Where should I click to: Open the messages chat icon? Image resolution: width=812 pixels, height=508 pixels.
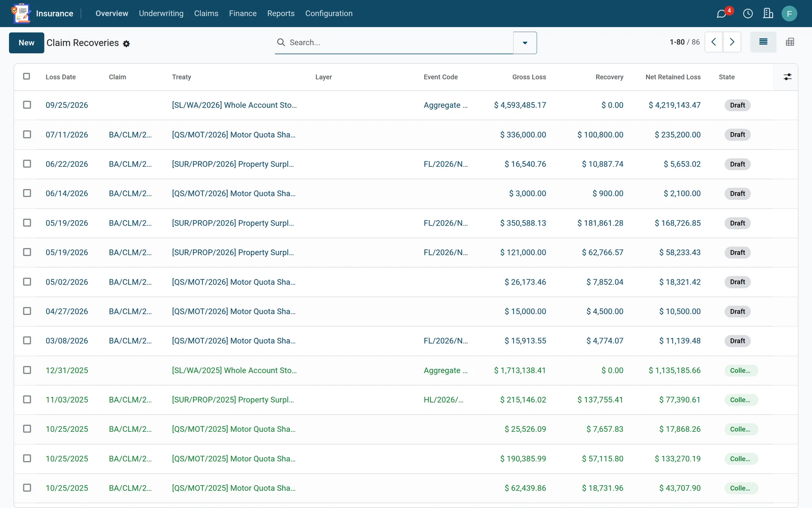pyautogui.click(x=721, y=14)
